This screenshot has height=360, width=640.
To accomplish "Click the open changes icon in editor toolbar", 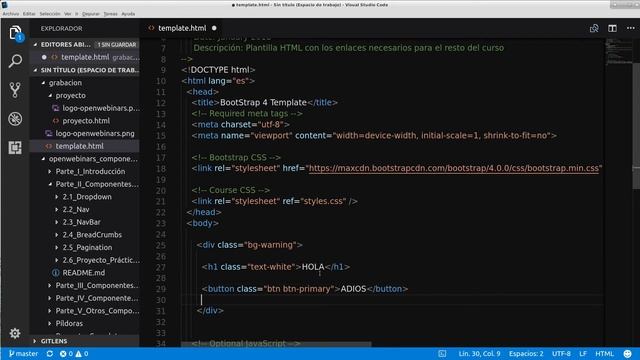I will pos(594,28).
